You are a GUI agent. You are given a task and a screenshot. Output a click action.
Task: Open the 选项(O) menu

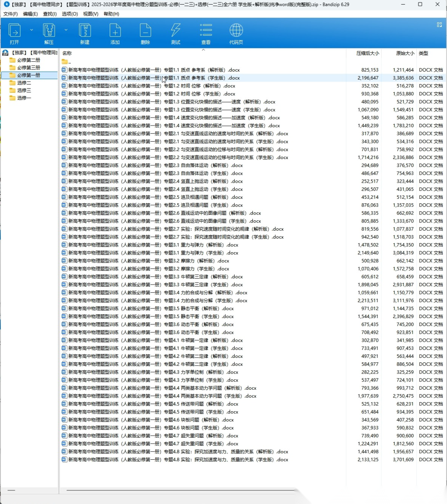click(70, 14)
